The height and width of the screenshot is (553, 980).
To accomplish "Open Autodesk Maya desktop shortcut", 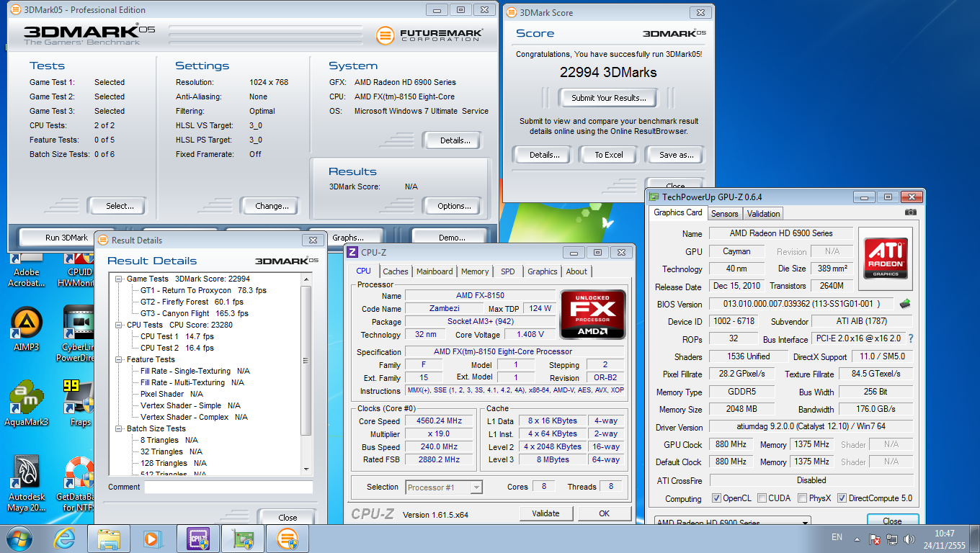I will point(27,483).
